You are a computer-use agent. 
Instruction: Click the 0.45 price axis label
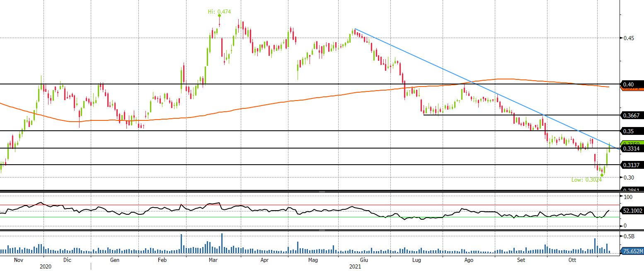628,38
